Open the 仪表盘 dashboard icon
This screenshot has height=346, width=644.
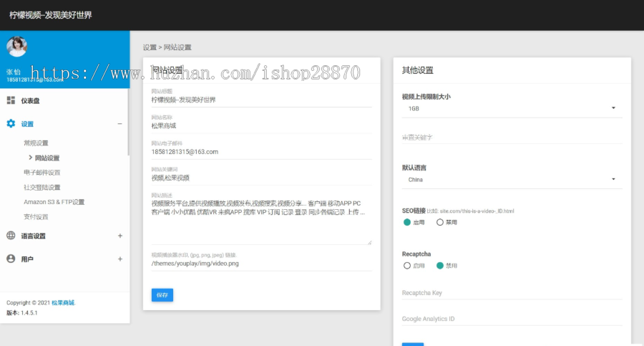click(x=11, y=100)
